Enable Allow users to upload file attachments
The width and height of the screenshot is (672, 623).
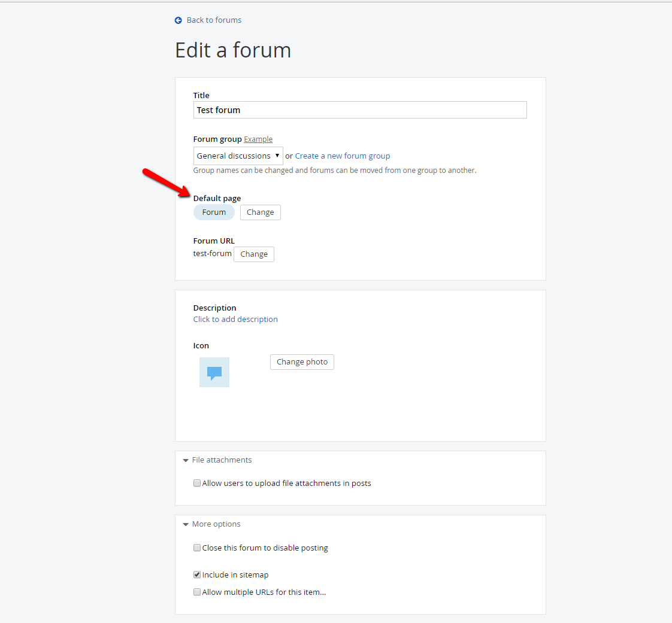pyautogui.click(x=196, y=483)
